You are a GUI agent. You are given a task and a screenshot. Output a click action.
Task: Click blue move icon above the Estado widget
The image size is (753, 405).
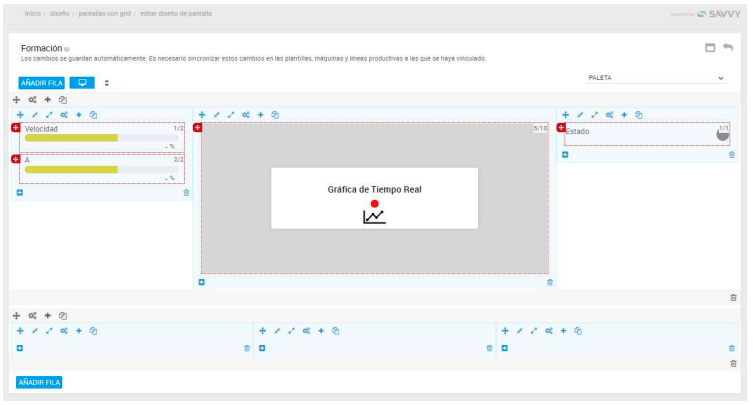566,115
